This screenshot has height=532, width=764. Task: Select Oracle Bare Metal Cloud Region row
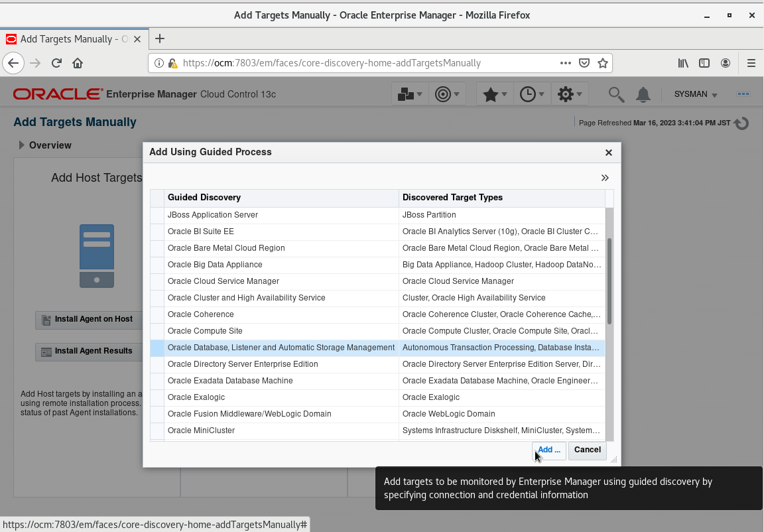[x=377, y=248]
